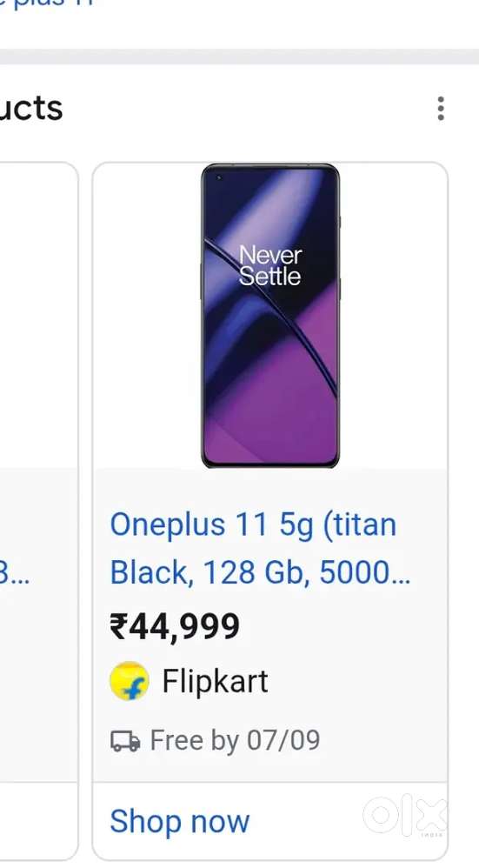This screenshot has height=868, width=479.
Task: Click the partially visible Products heading
Action: click(x=31, y=108)
